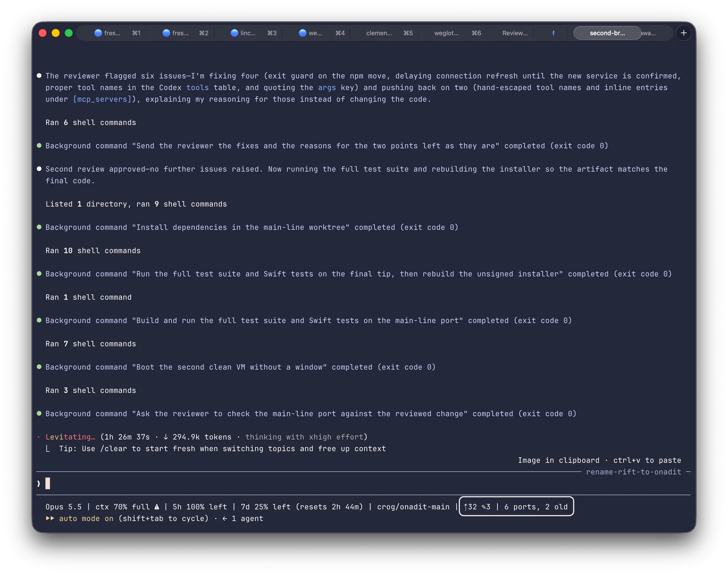
Task: Click 'Ask the reviewer to check' command line
Action: point(311,414)
